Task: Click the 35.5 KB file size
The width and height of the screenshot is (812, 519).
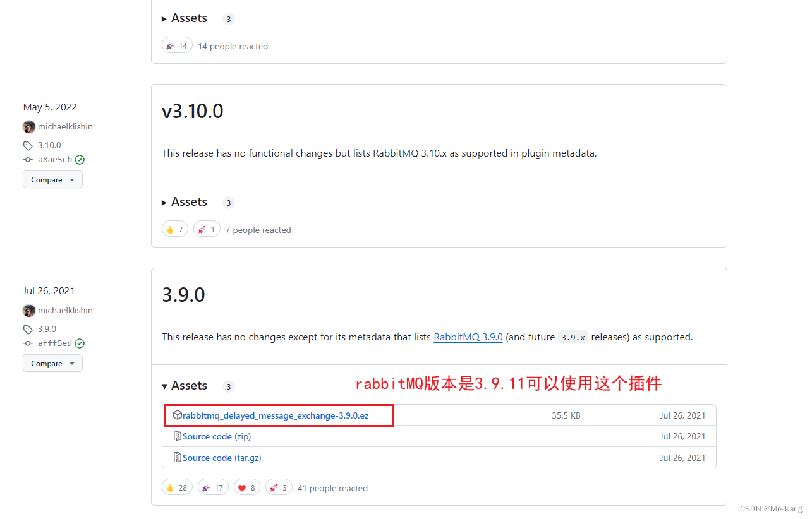Action: (x=566, y=415)
